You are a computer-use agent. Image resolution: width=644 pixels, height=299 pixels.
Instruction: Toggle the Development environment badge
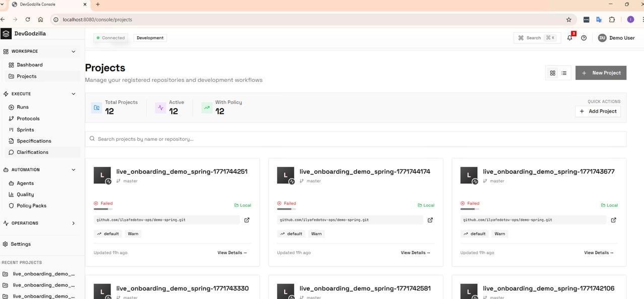point(150,38)
